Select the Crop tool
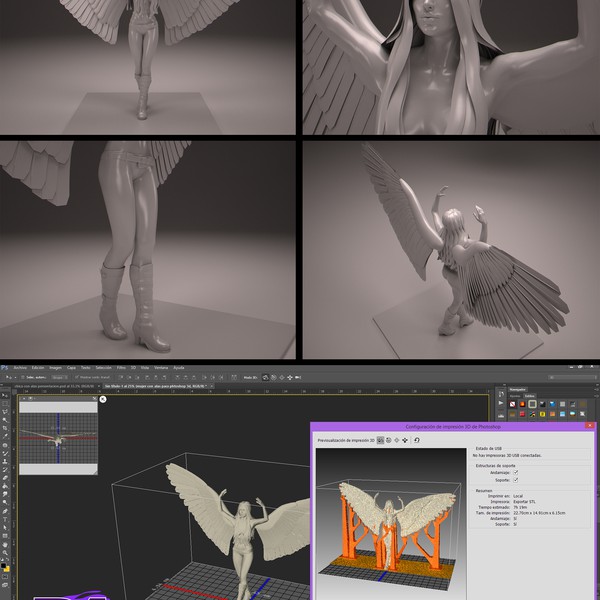The width and height of the screenshot is (600, 600). (x=5, y=428)
